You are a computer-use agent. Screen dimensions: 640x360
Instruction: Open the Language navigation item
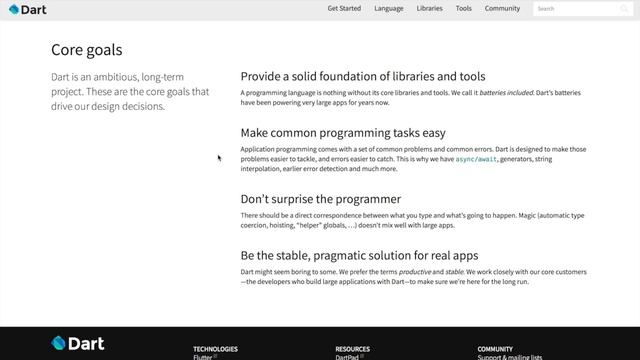(389, 8)
